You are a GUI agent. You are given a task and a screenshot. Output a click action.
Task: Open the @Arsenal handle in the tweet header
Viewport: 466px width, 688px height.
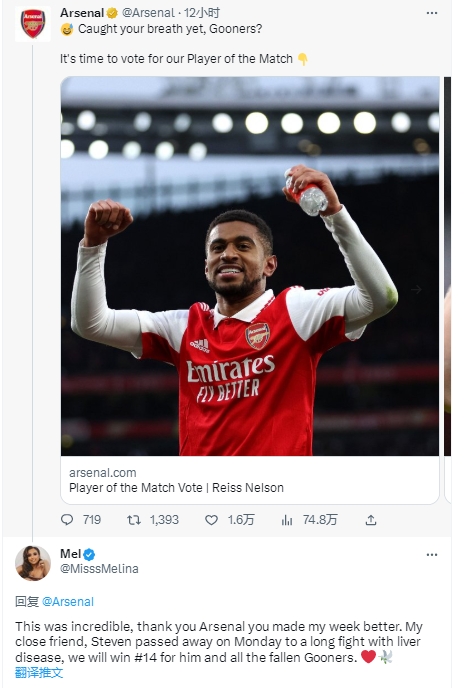[x=148, y=13]
